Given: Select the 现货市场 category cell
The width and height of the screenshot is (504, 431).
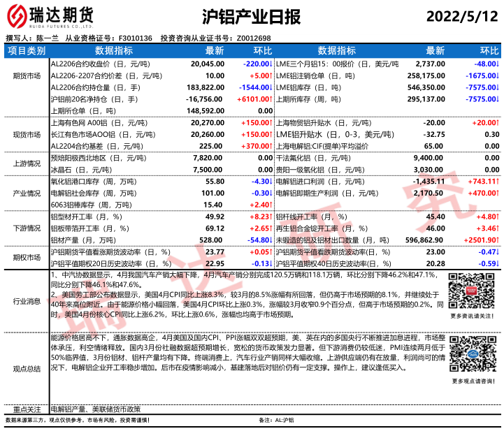Looking at the screenshot, I should (26, 133).
